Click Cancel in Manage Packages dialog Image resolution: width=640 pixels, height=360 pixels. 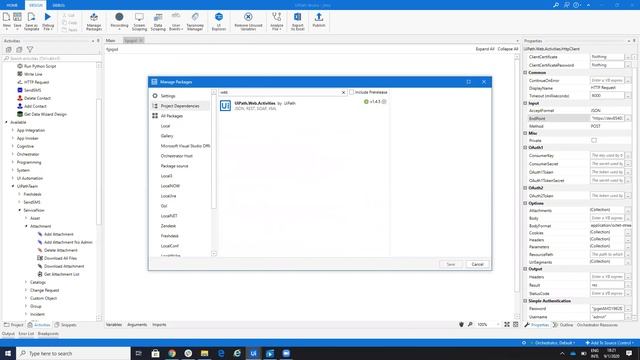point(477,264)
